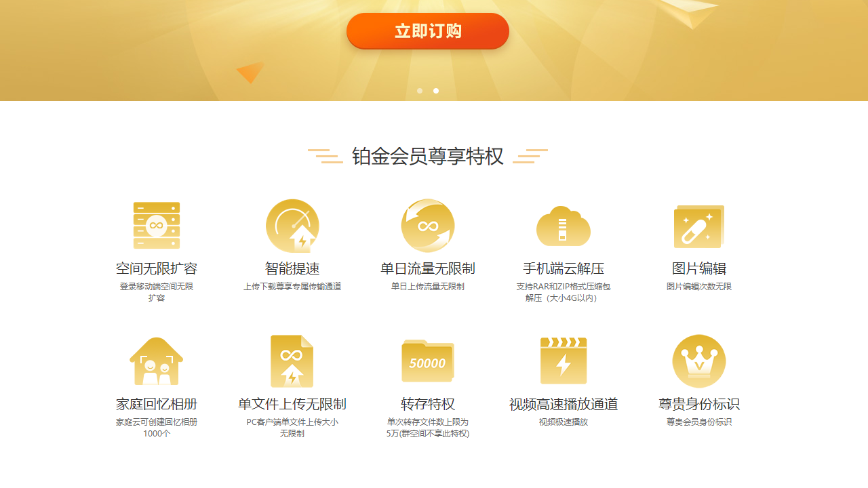Click the 视频高速播放通道 video playback icon
The width and height of the screenshot is (868, 488).
[563, 361]
